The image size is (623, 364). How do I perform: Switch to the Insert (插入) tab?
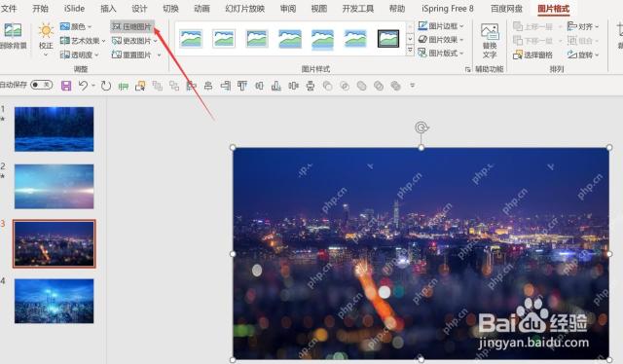[108, 9]
